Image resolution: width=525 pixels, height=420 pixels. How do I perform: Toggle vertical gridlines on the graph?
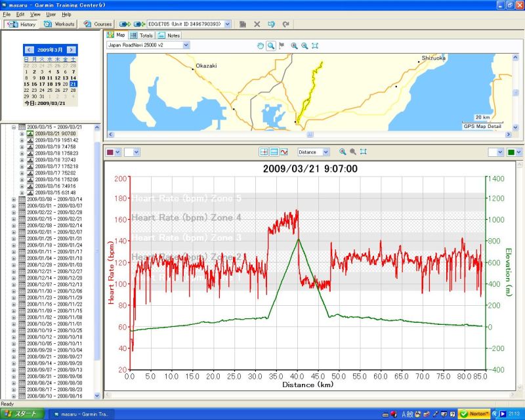pos(264,152)
